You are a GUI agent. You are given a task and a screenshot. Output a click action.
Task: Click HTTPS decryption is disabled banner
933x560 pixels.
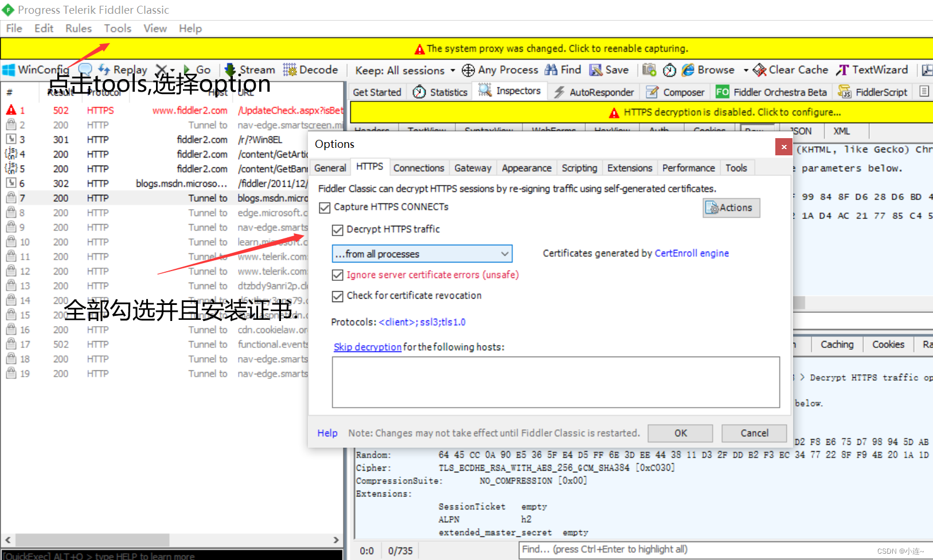(x=641, y=112)
